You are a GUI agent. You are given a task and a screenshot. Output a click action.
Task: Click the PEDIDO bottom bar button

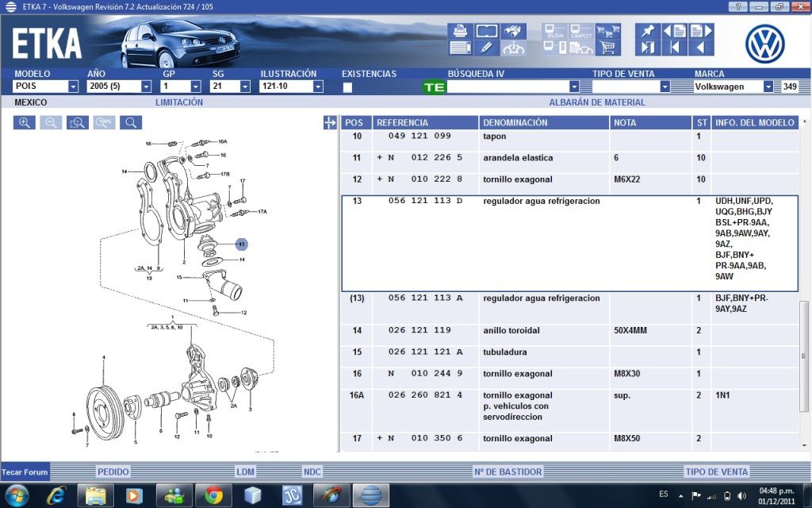point(113,471)
